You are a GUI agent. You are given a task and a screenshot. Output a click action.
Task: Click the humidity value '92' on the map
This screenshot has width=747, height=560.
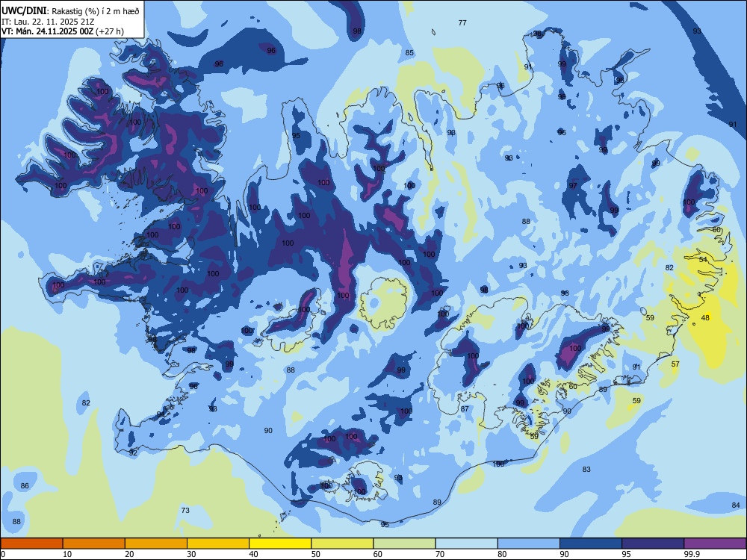[133, 453]
